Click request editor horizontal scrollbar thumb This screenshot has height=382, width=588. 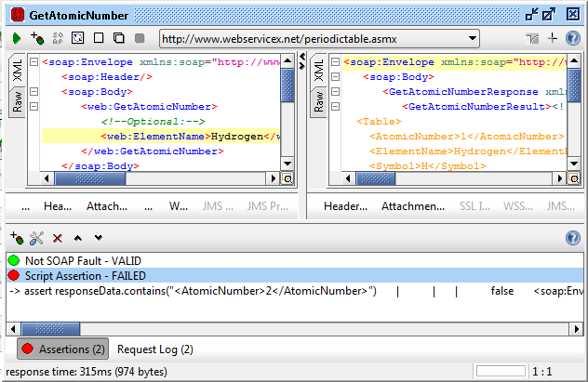click(x=90, y=178)
